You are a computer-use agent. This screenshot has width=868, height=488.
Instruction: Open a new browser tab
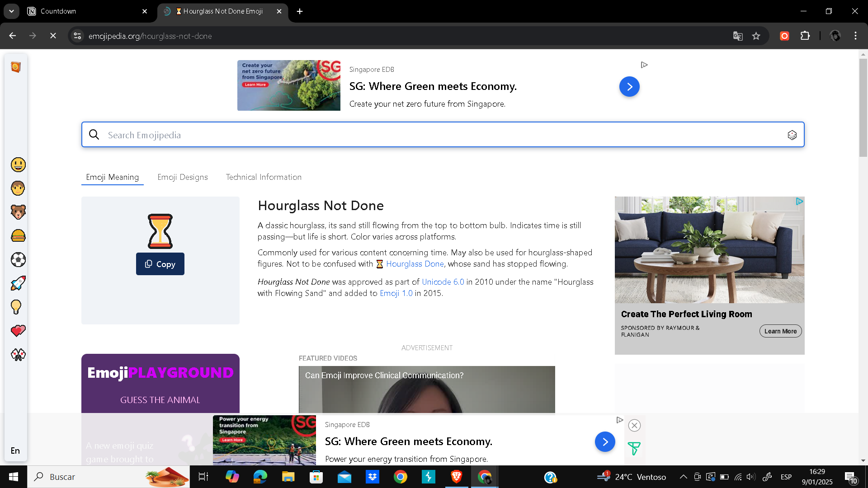coord(300,11)
